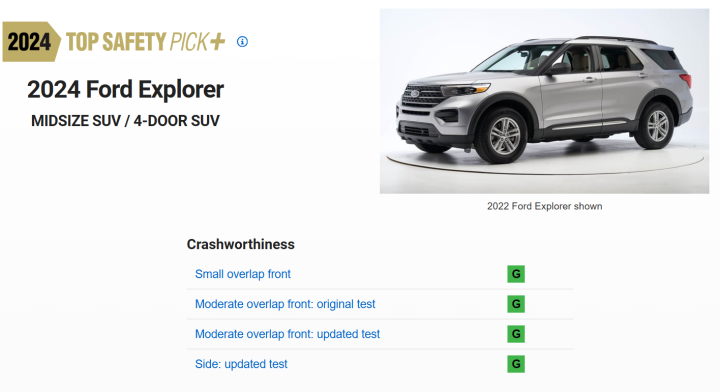Click the '2022 Ford Explorer shown' caption
Viewport: 720px width, 392px height.
click(x=545, y=206)
